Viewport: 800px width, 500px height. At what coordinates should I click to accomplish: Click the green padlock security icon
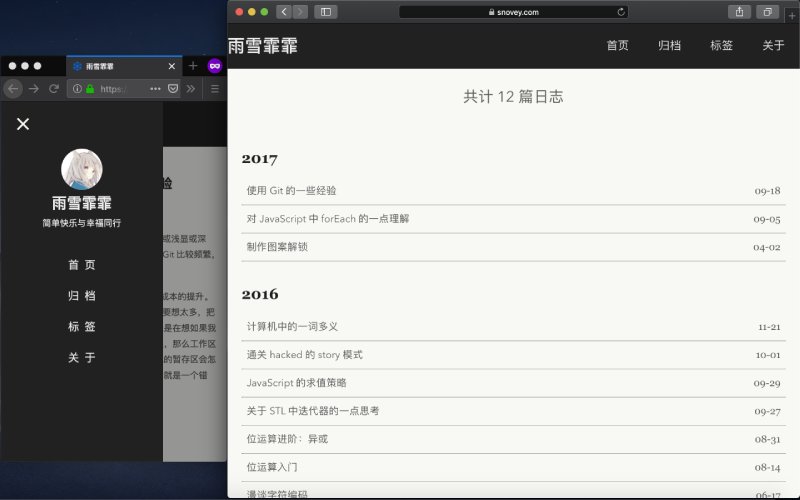click(90, 89)
